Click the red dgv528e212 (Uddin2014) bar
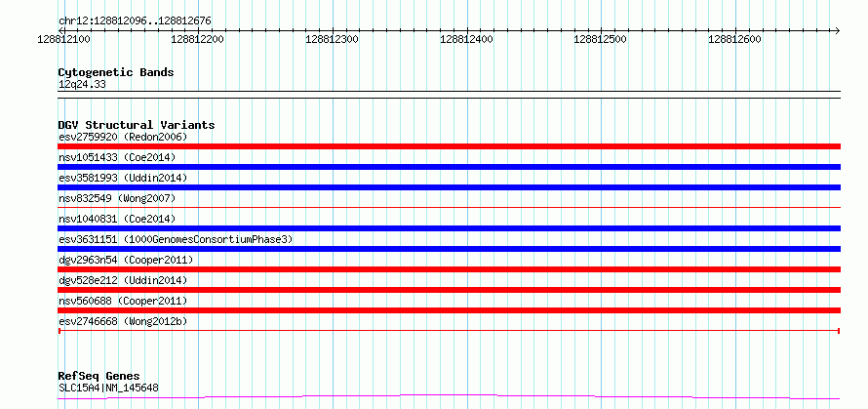 tap(449, 290)
